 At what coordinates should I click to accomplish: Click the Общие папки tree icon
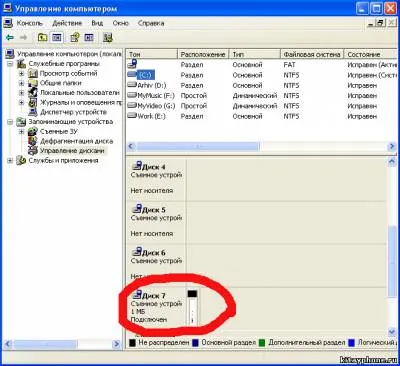(33, 83)
